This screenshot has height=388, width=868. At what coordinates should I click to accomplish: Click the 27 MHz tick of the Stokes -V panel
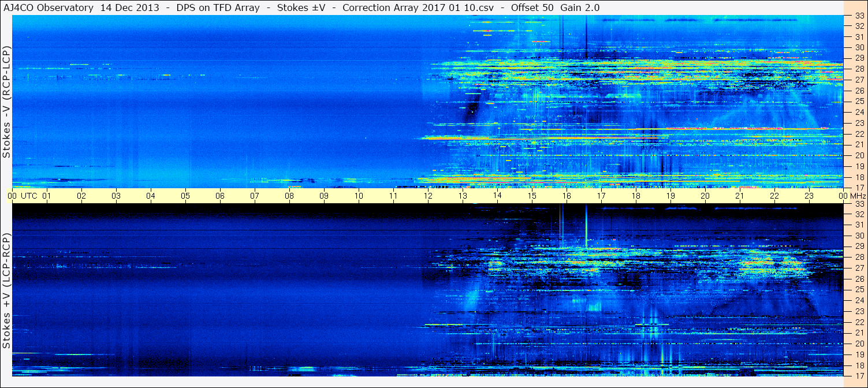click(x=859, y=80)
